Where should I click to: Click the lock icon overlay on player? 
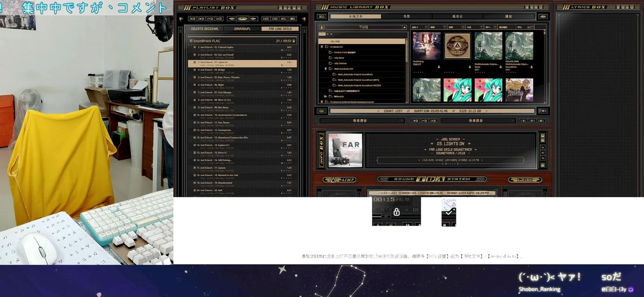coord(396,212)
